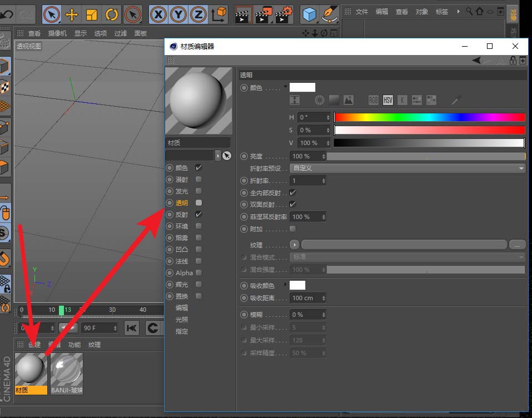Click the Render to Picture Viewer icon
Viewport: 532px width, 418px height.
point(263,13)
